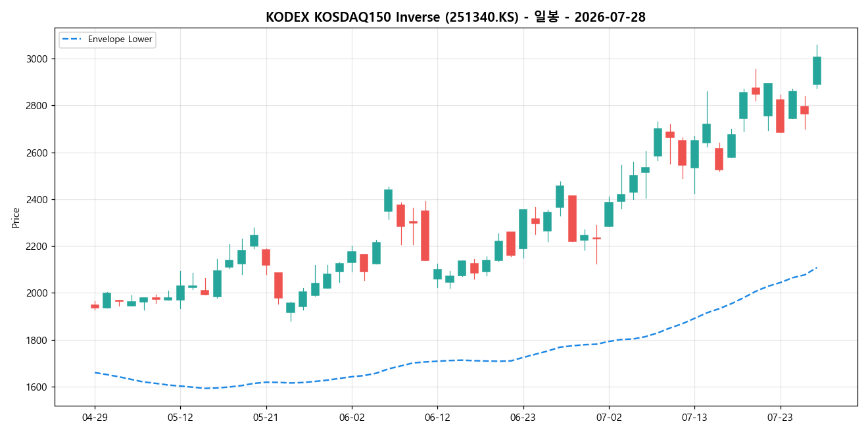Click the chart title KODEX KOSDAQ150 Inverse

click(455, 17)
